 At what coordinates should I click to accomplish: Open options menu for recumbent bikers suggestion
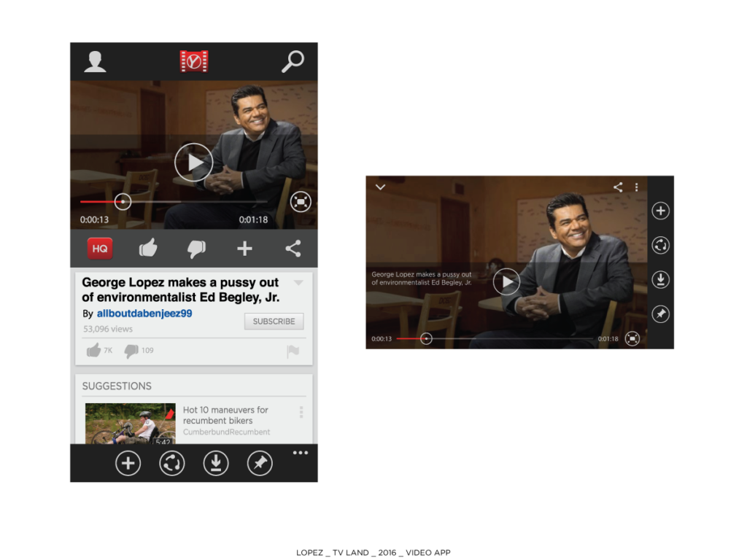click(x=301, y=413)
